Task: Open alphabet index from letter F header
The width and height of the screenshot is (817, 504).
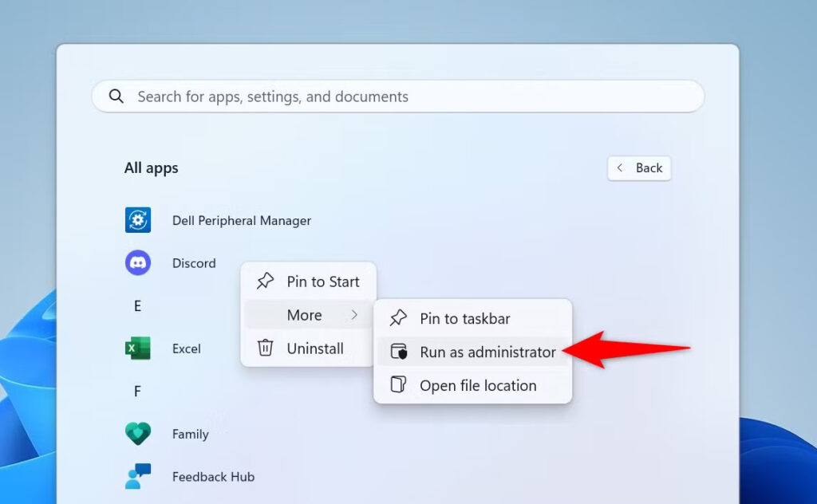Action: pyautogui.click(x=137, y=391)
